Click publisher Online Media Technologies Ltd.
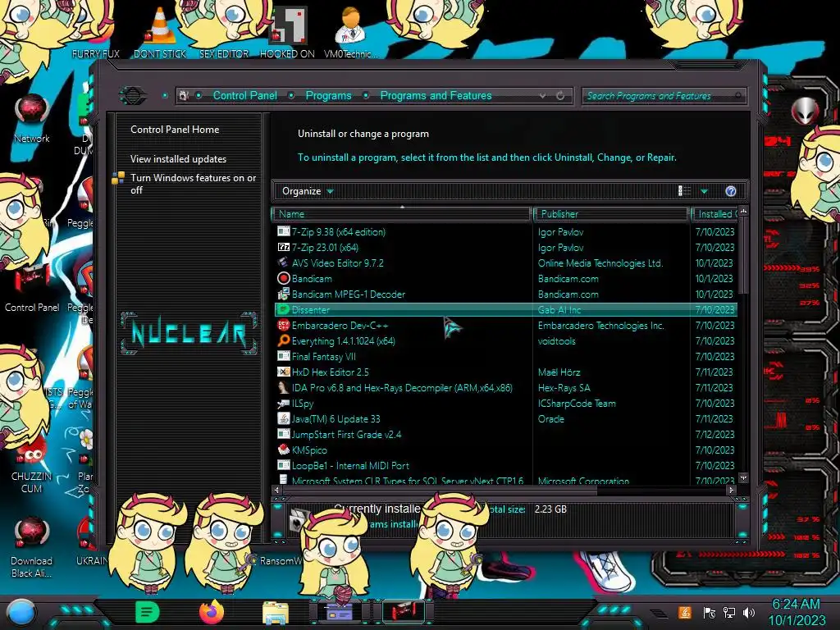 click(600, 263)
